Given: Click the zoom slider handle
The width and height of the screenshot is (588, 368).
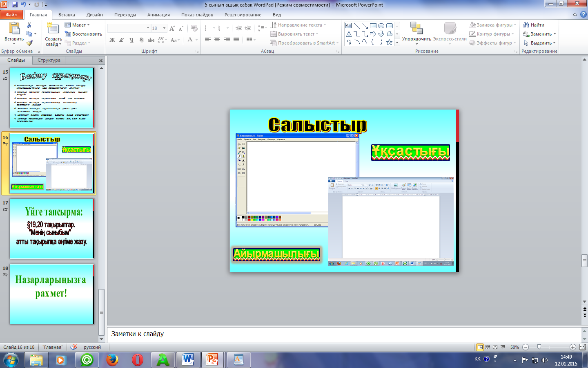Looking at the screenshot, I should coord(539,347).
